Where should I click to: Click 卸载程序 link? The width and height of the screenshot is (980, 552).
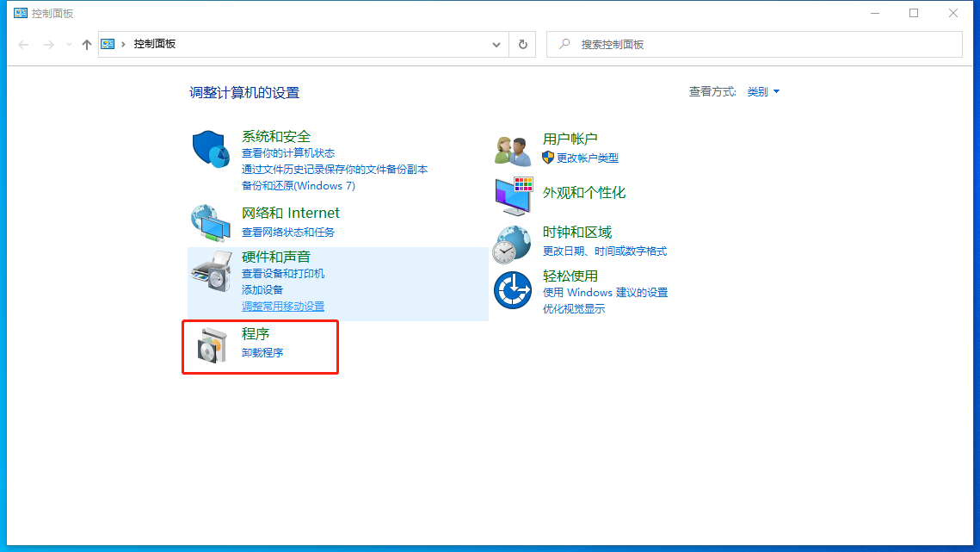(262, 353)
